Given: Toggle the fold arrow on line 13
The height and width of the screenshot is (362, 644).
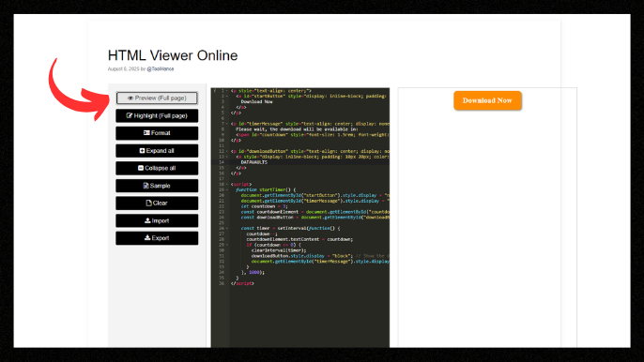Looking at the screenshot, I should pos(227,157).
